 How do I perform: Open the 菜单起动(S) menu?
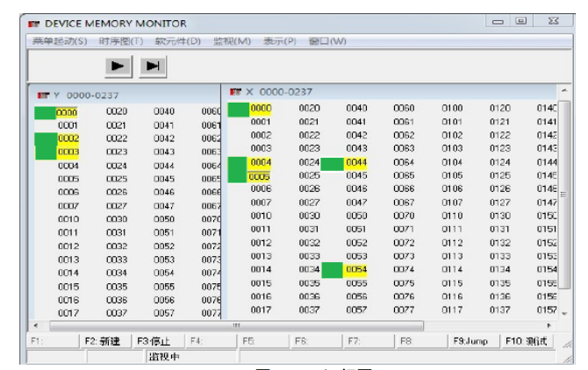pos(60,41)
